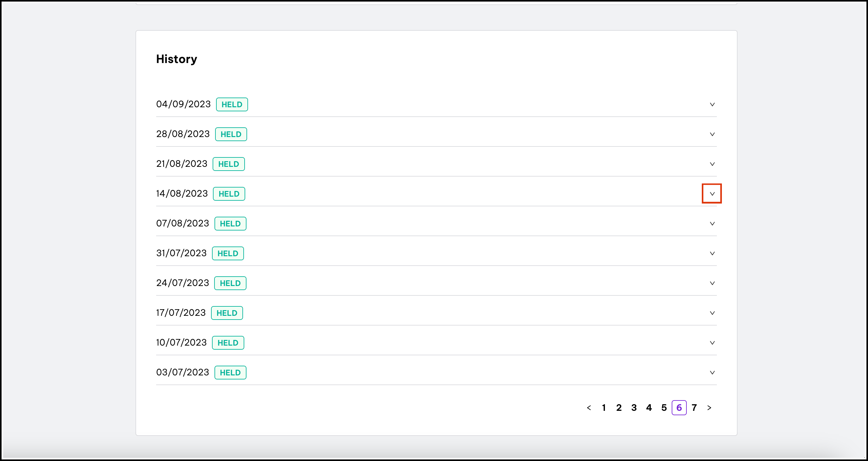Expand the 31/07/2023 history entry chevron

(x=712, y=253)
